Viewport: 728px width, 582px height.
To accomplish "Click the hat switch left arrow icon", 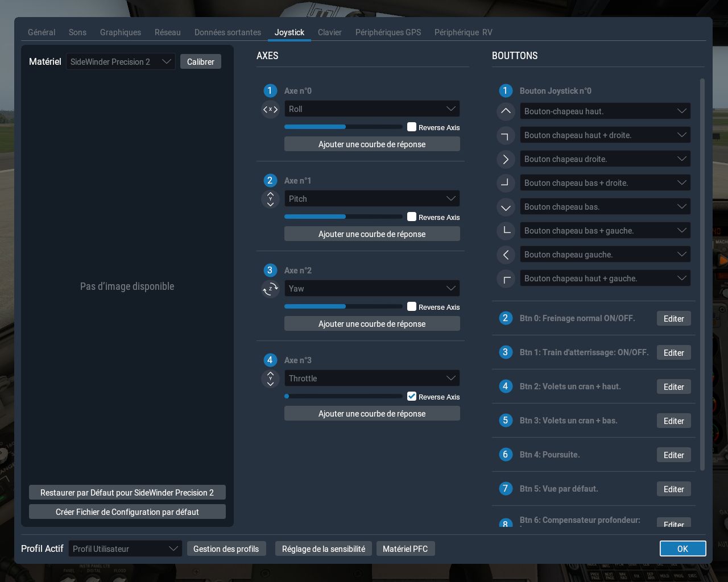I will pos(506,255).
